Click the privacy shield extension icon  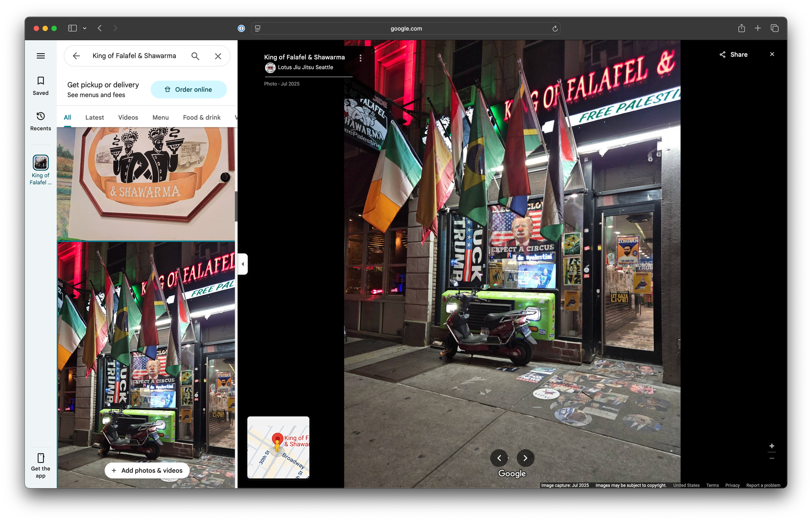coord(241,28)
